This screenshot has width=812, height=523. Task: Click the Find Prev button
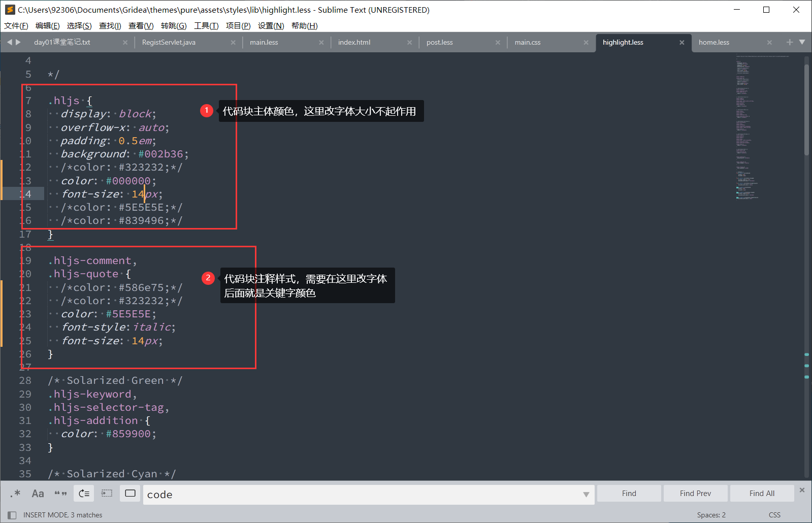coord(695,494)
